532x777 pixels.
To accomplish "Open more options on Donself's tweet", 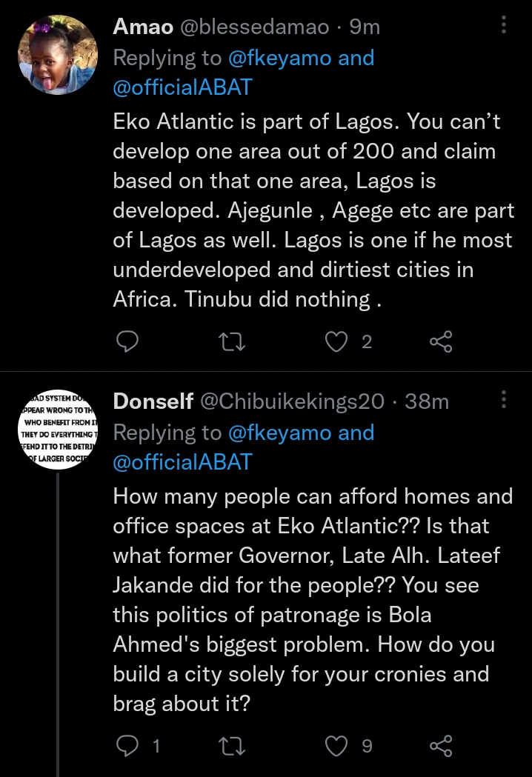I will click(x=504, y=401).
